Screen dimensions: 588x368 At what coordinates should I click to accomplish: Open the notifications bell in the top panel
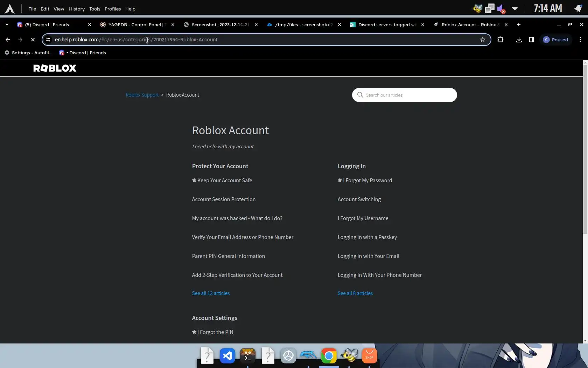578,8
